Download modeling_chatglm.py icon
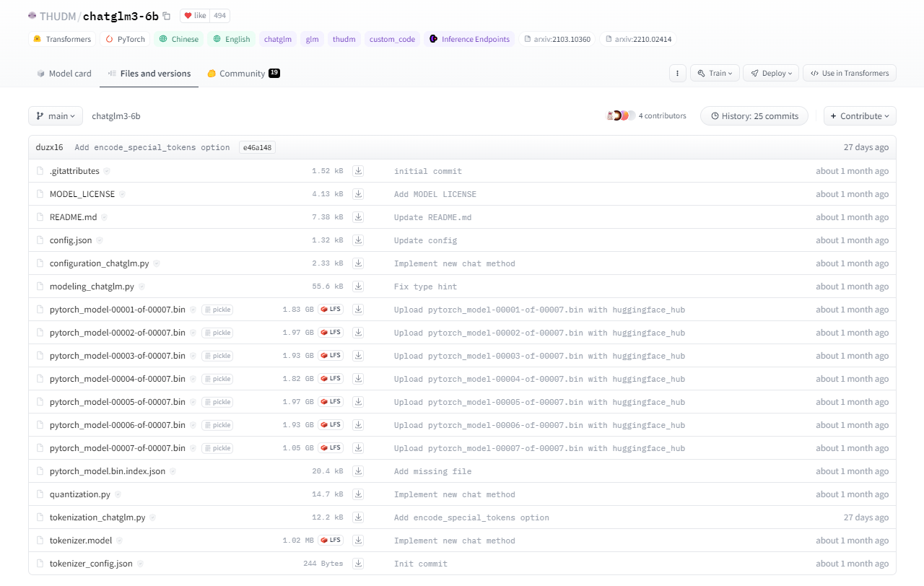This screenshot has height=586, width=924. click(x=358, y=287)
